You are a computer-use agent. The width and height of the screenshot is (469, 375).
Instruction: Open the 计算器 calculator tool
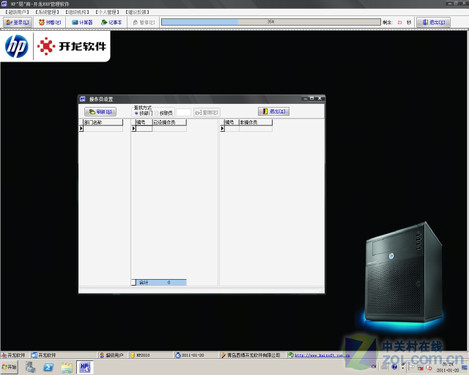tap(82, 22)
